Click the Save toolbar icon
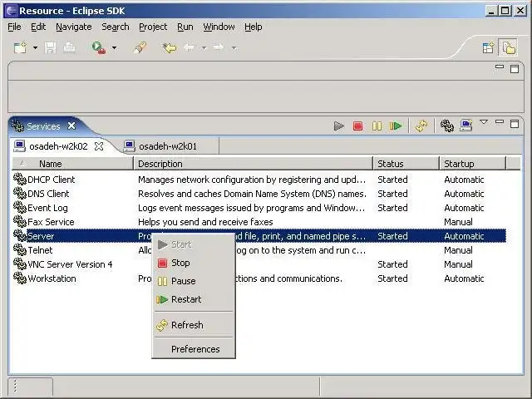This screenshot has height=399, width=532. coord(50,47)
